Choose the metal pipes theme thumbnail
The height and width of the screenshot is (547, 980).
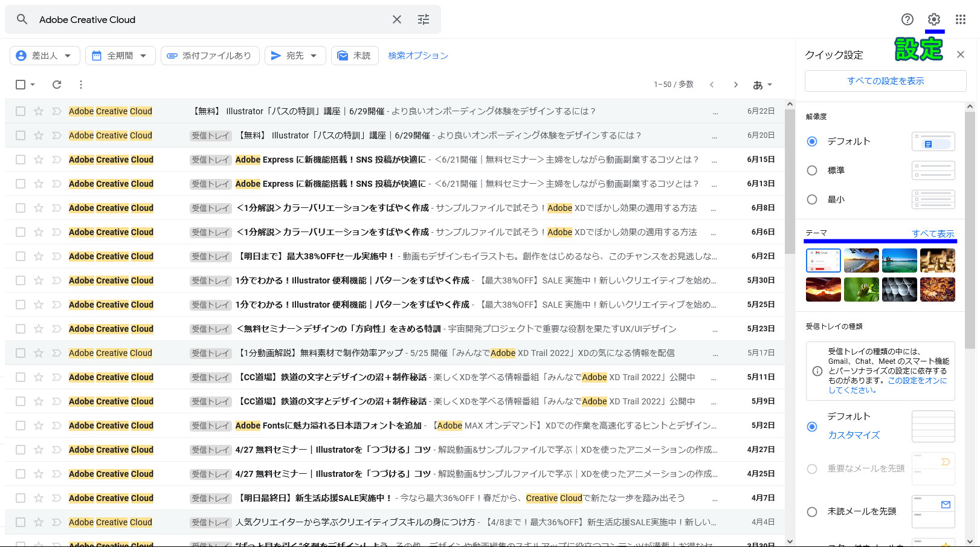(899, 290)
